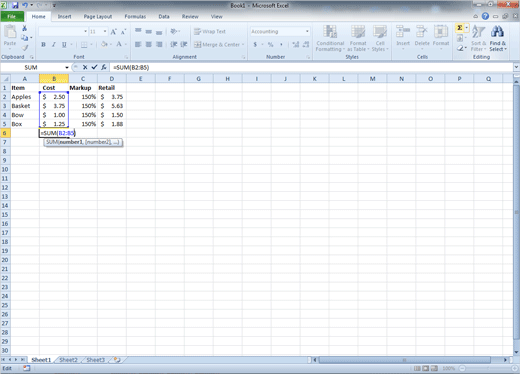520x374 pixels.
Task: Click the AutoSum sigma icon
Action: click(459, 28)
